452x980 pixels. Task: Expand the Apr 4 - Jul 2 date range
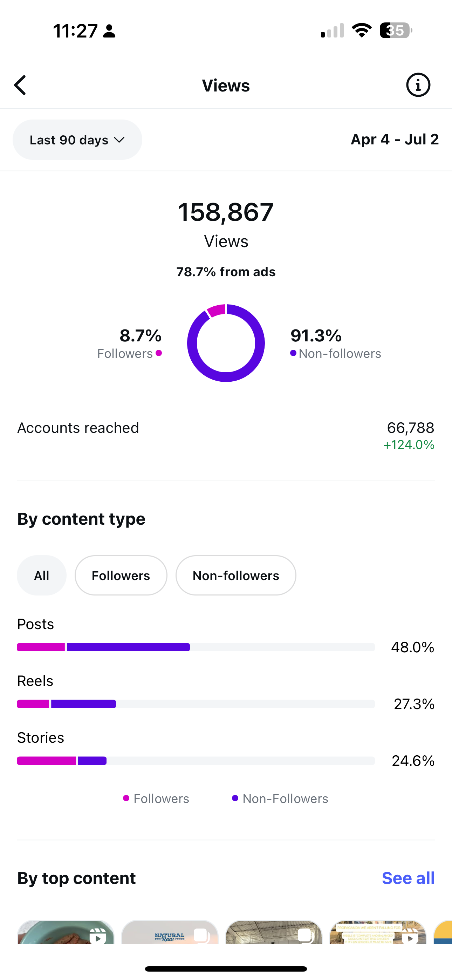395,139
